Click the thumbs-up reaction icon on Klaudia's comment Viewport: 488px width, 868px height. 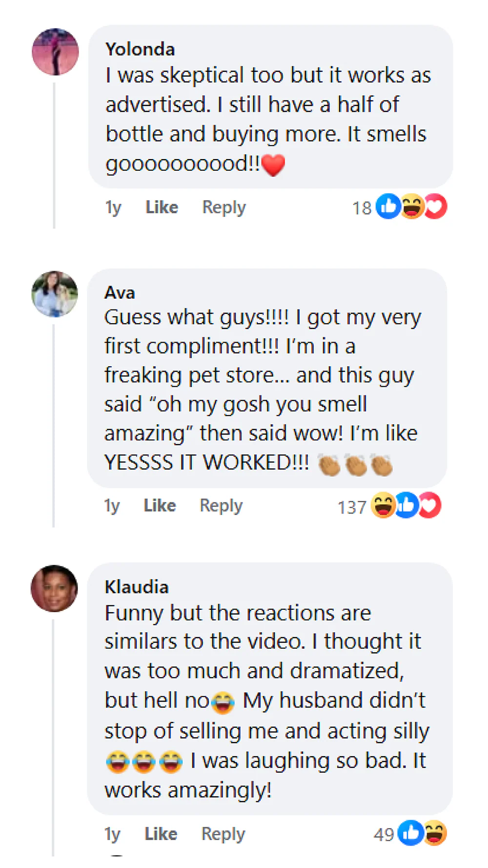click(411, 833)
